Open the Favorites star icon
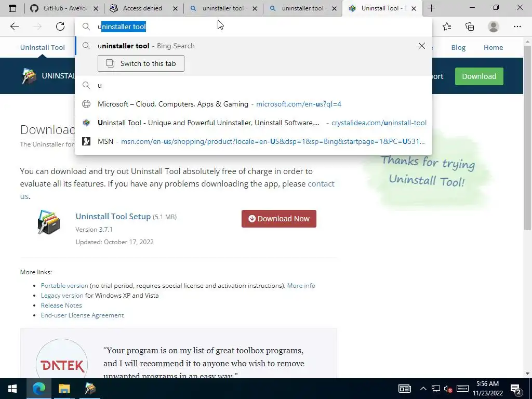 point(447,26)
